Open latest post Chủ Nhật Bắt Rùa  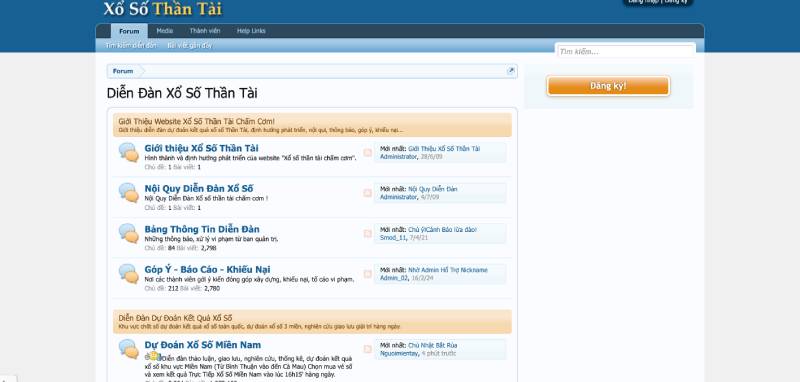(x=433, y=345)
